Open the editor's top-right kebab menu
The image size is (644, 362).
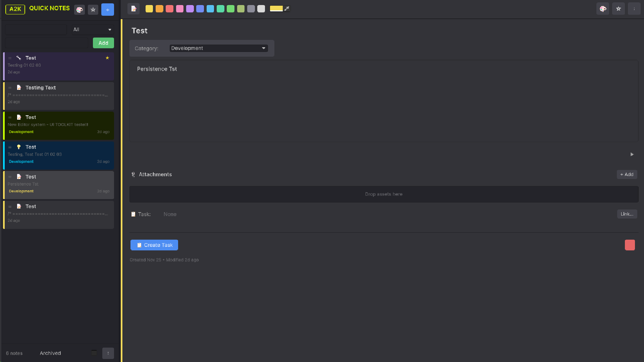pos(634,9)
